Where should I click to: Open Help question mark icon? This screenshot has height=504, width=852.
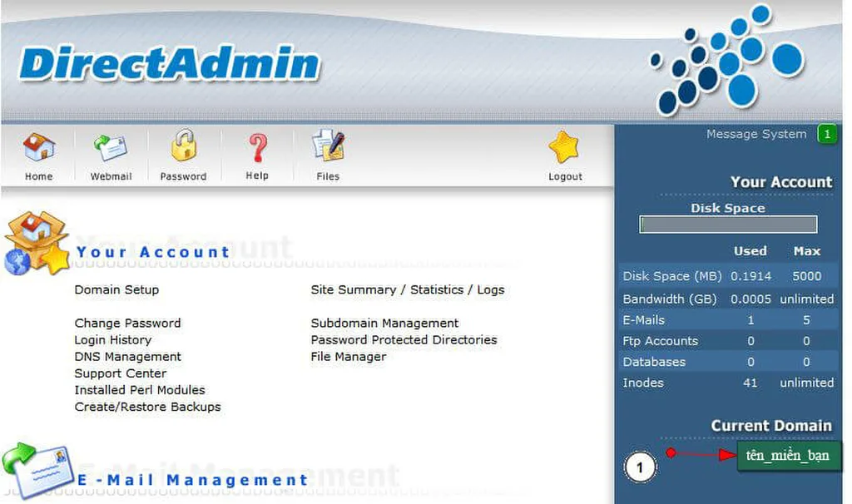click(x=258, y=148)
